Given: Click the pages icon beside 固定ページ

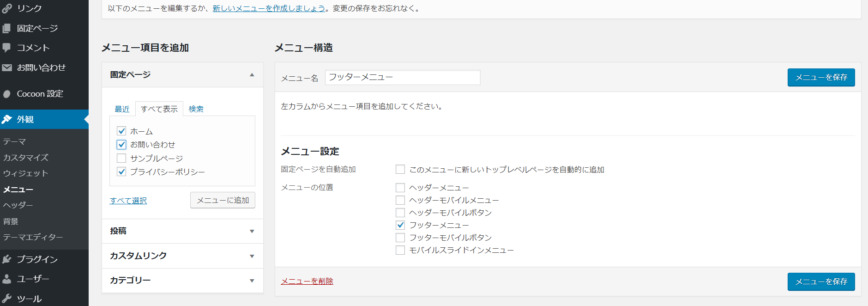Looking at the screenshot, I should [x=7, y=28].
